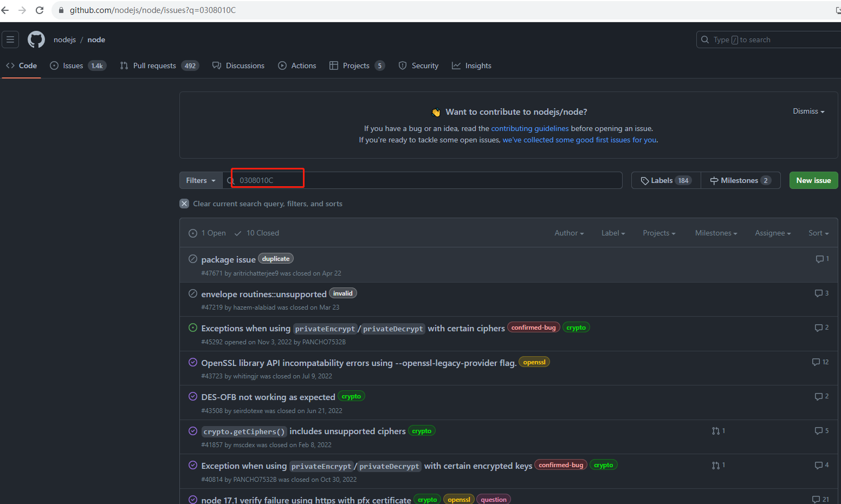Open the repository Projects tab
The height and width of the screenshot is (504, 841).
357,66
